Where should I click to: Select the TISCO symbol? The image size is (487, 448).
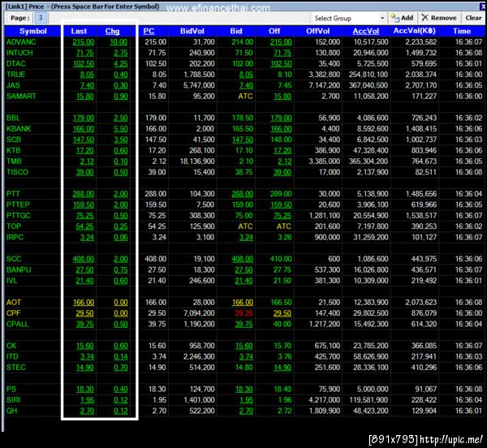[x=17, y=172]
